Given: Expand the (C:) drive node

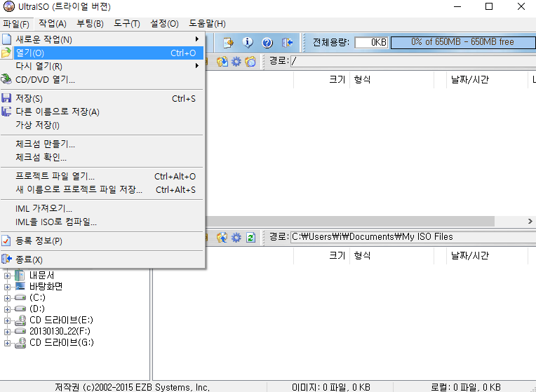Looking at the screenshot, I should tap(7, 298).
